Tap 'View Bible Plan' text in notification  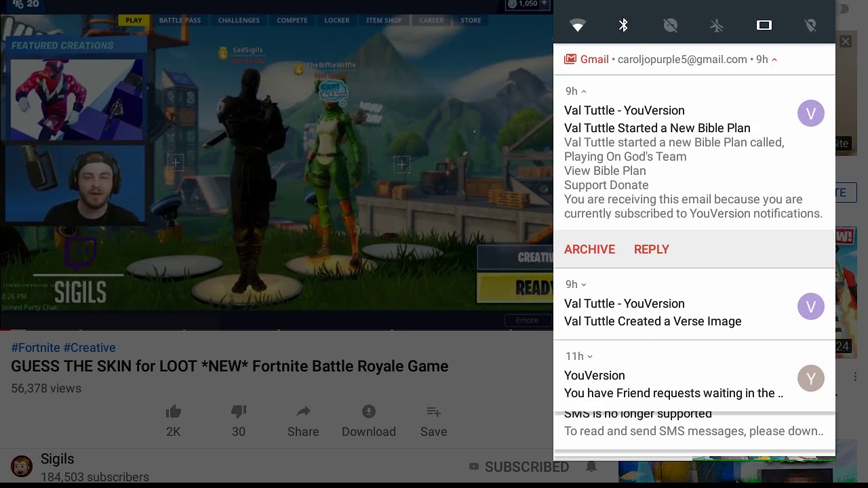[605, 171]
